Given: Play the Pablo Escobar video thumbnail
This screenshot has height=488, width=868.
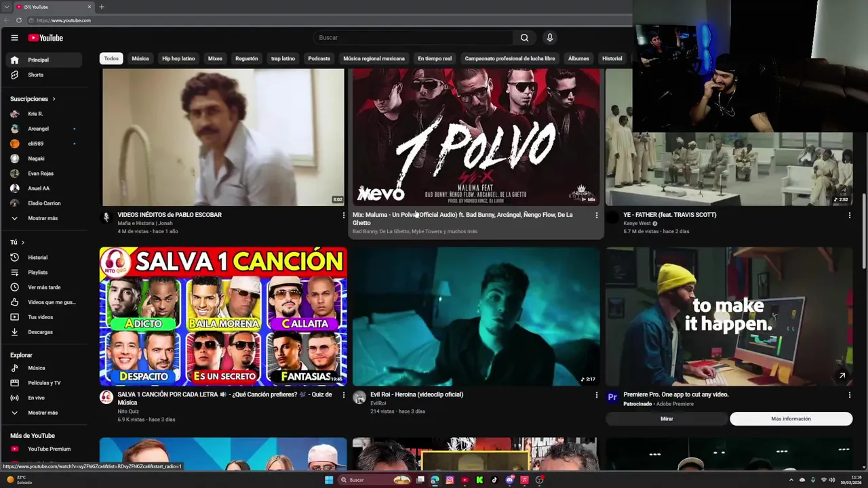Looking at the screenshot, I should click(223, 136).
